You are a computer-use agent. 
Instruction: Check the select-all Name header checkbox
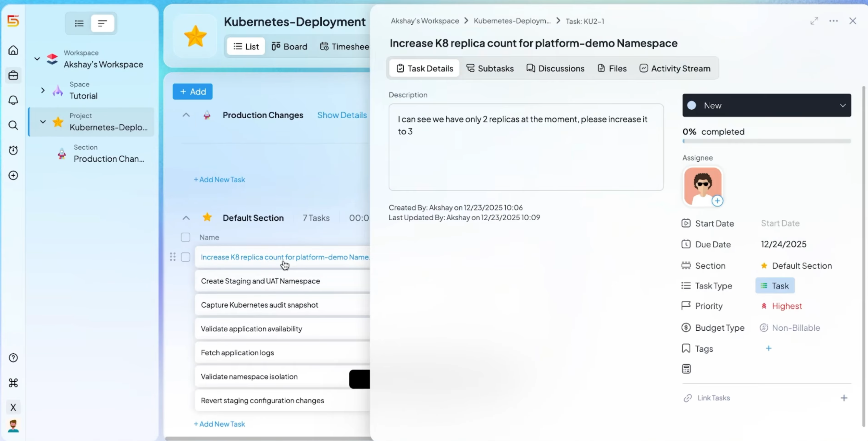coord(185,237)
